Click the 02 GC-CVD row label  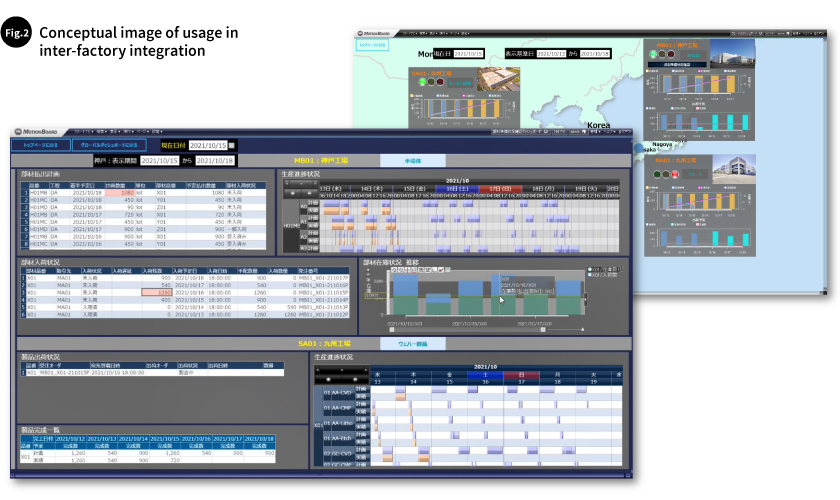click(x=338, y=453)
